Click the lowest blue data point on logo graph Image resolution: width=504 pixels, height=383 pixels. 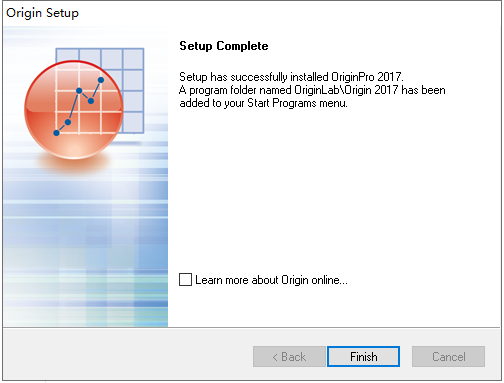[x=56, y=133]
